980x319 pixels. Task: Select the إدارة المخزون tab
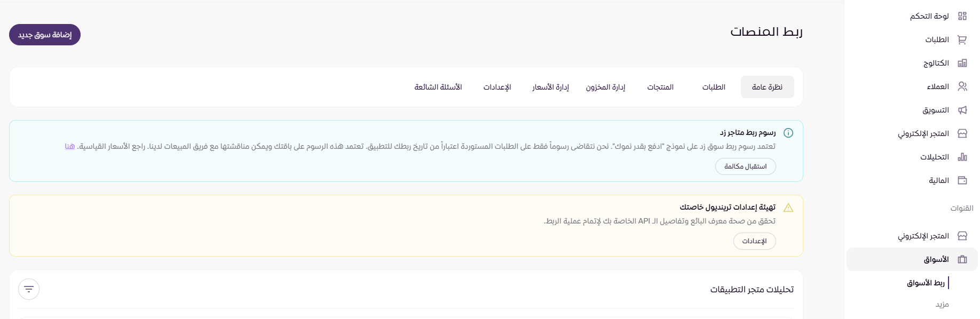click(605, 87)
